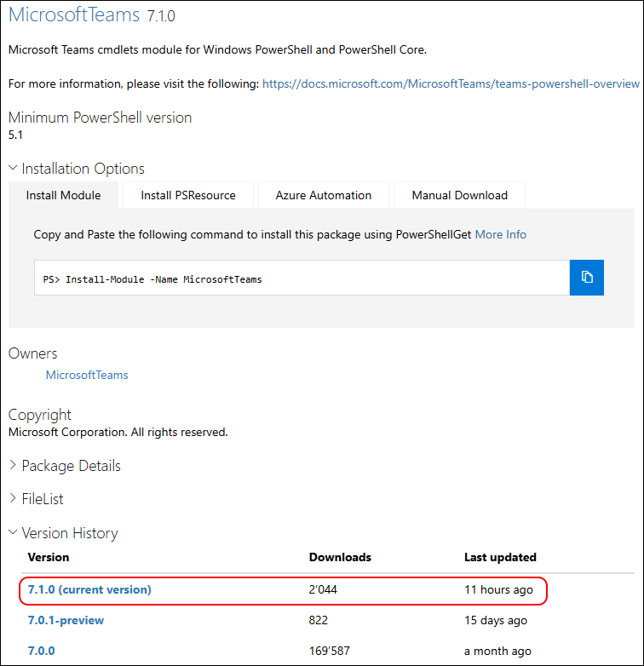Click the MicrosoftTeams package title

click(74, 14)
